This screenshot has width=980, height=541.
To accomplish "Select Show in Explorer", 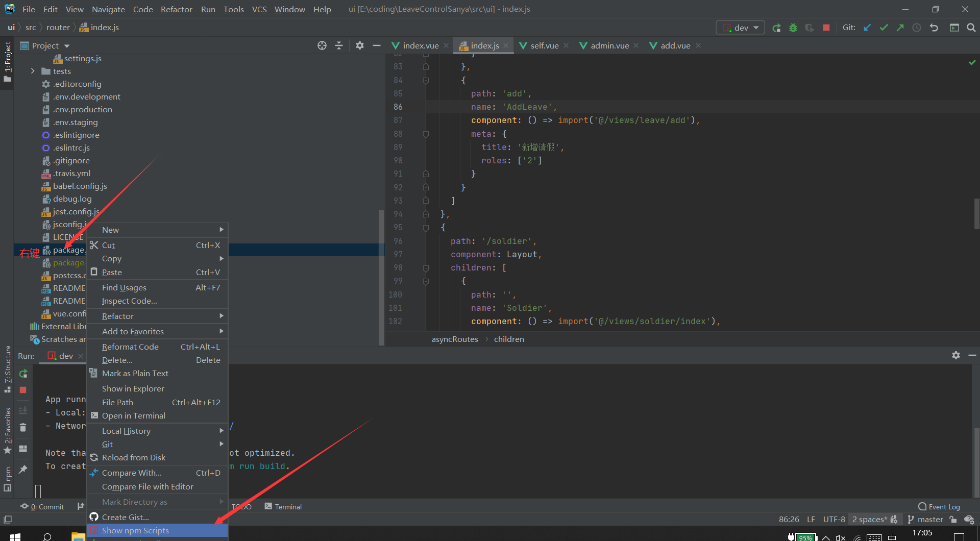I will 157,388.
